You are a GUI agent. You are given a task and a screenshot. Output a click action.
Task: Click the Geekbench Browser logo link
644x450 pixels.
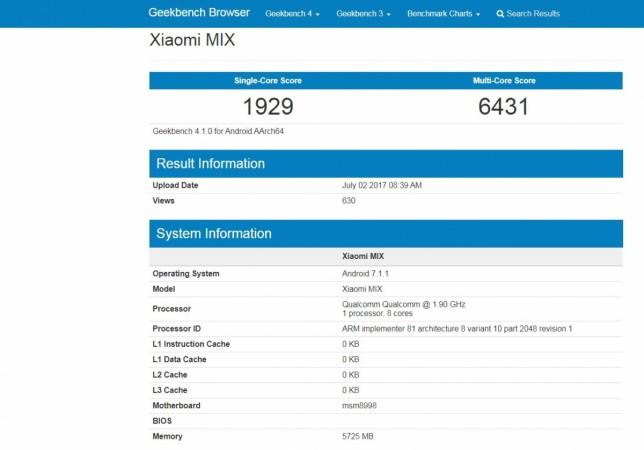click(x=199, y=13)
